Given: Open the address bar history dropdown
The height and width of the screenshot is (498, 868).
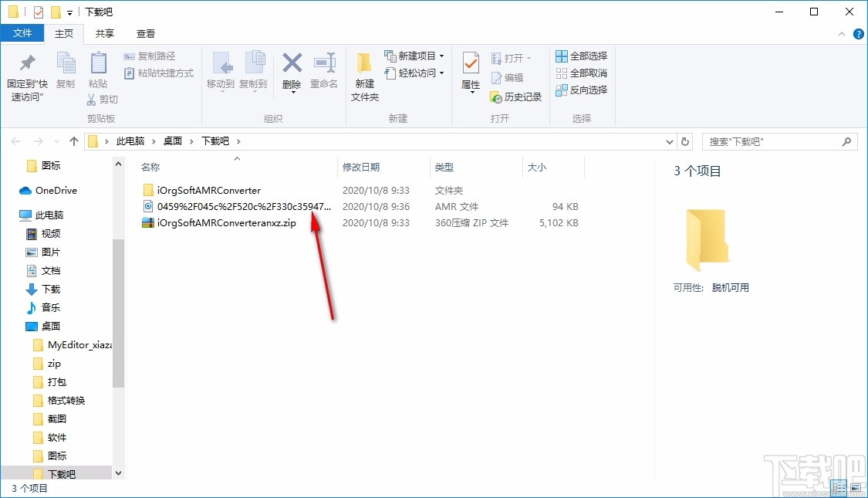Looking at the screenshot, I should coord(670,141).
